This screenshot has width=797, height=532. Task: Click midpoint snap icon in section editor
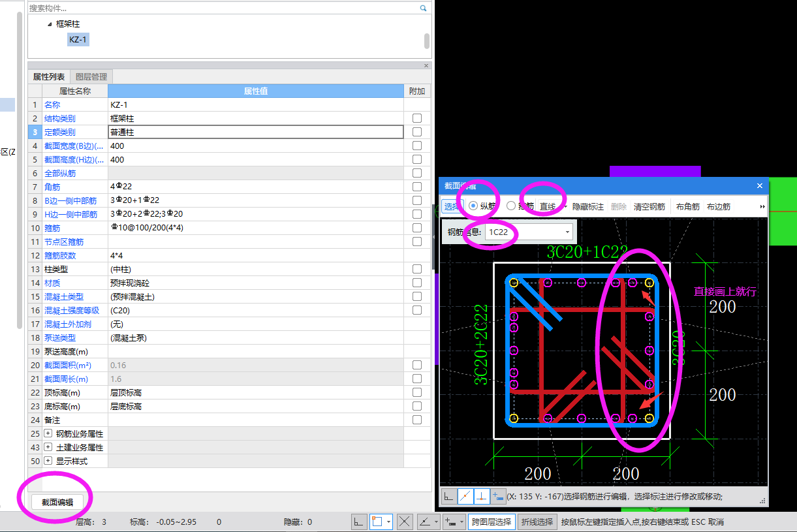click(465, 496)
